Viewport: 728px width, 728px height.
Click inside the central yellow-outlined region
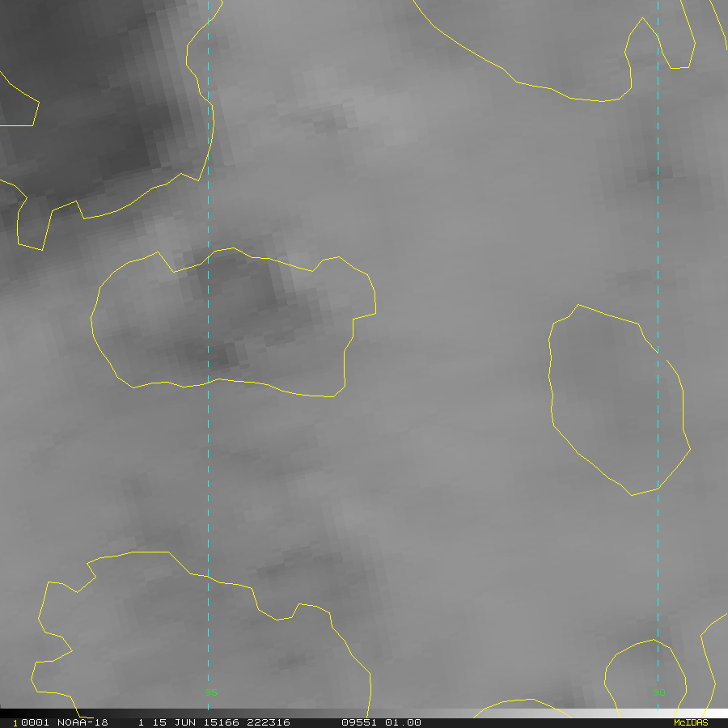[x=235, y=324]
